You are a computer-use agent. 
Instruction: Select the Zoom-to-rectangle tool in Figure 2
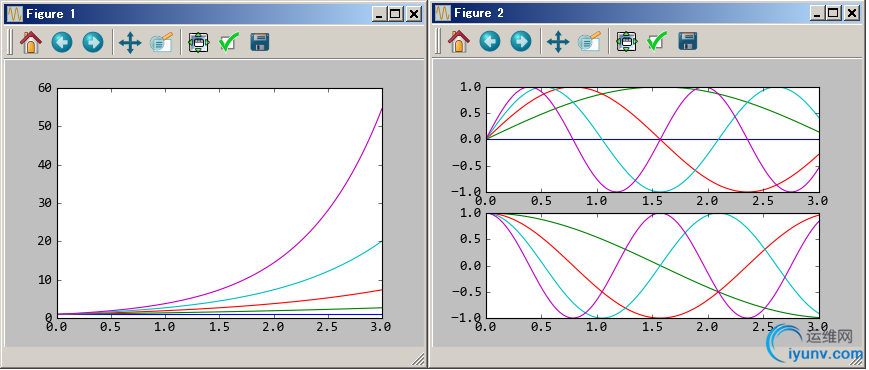pos(589,42)
